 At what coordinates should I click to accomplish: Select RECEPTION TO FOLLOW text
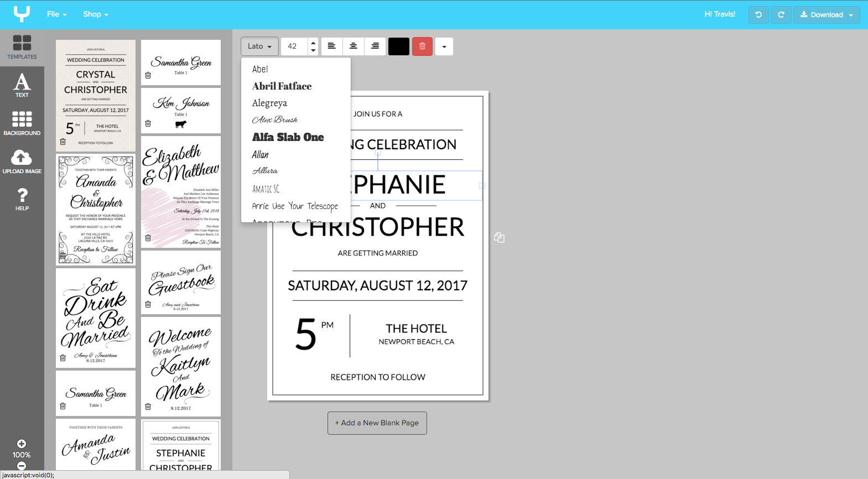tap(378, 377)
